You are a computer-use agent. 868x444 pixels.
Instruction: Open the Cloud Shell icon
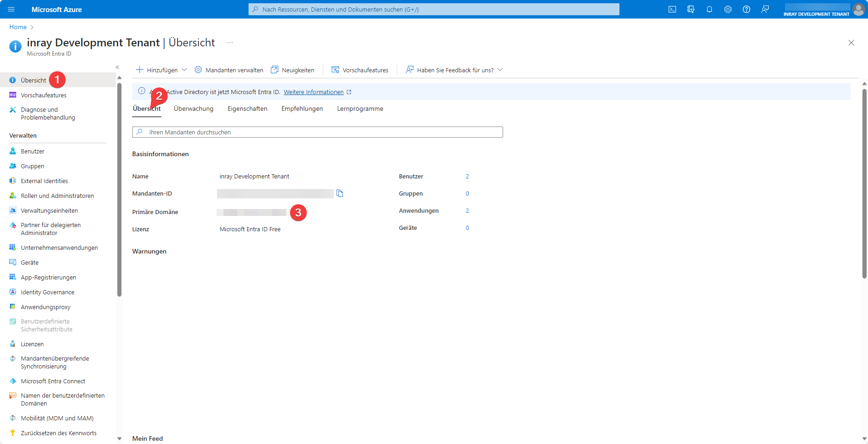pos(672,9)
